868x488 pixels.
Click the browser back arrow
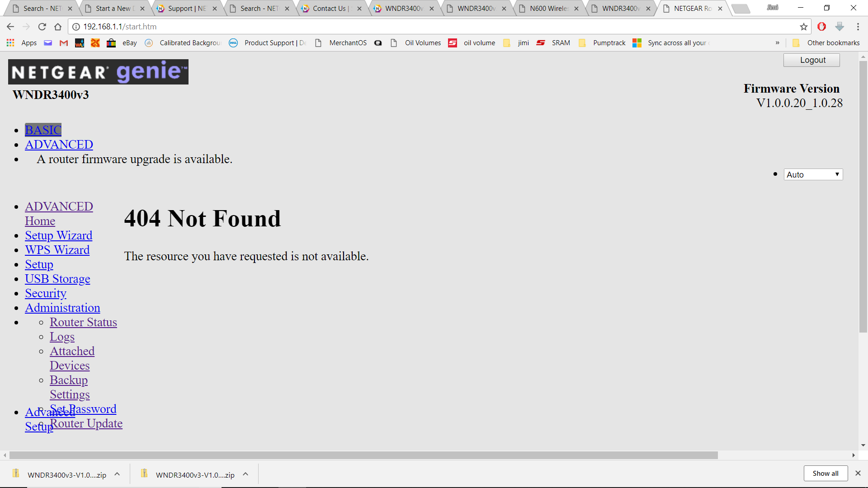coord(10,27)
